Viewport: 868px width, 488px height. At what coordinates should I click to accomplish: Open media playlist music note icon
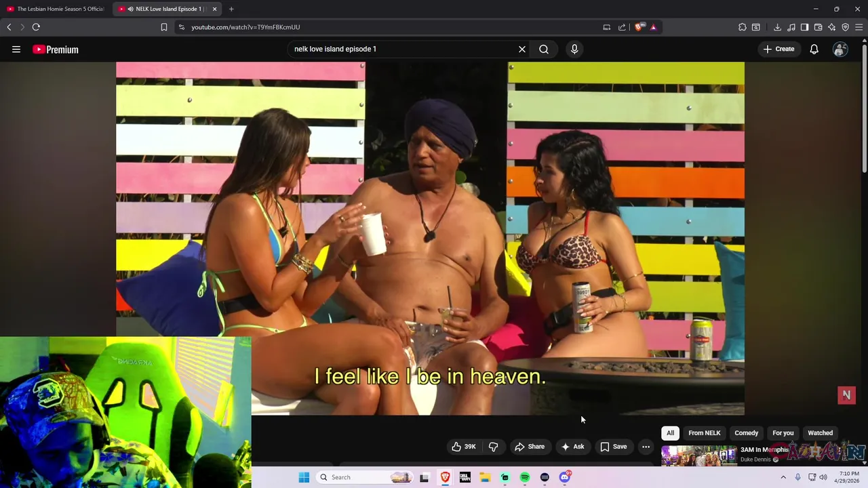(791, 27)
